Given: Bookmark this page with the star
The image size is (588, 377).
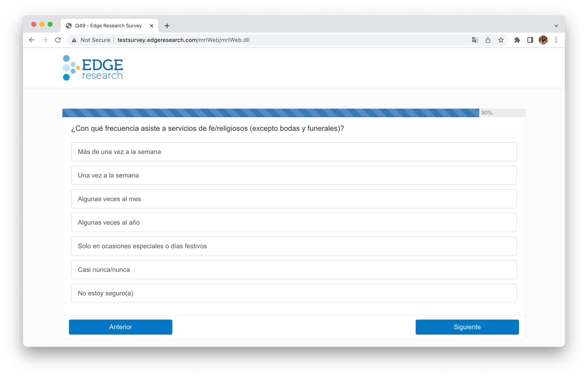Looking at the screenshot, I should tap(501, 40).
